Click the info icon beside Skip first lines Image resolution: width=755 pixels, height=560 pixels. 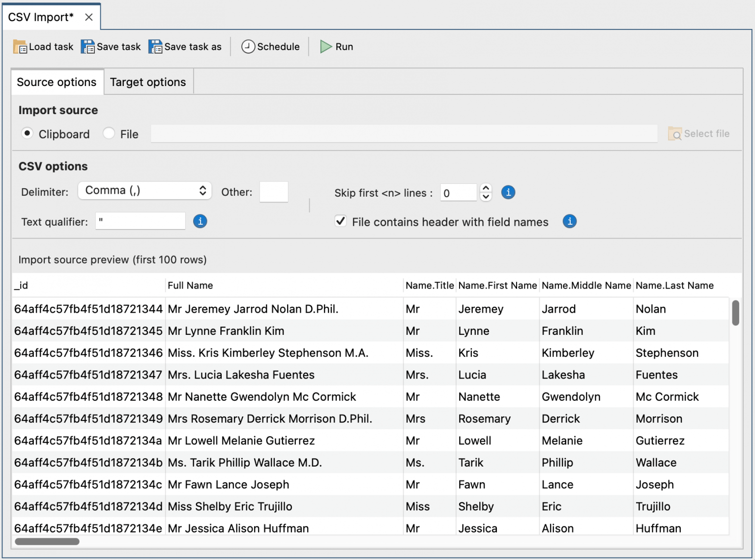pos(508,192)
